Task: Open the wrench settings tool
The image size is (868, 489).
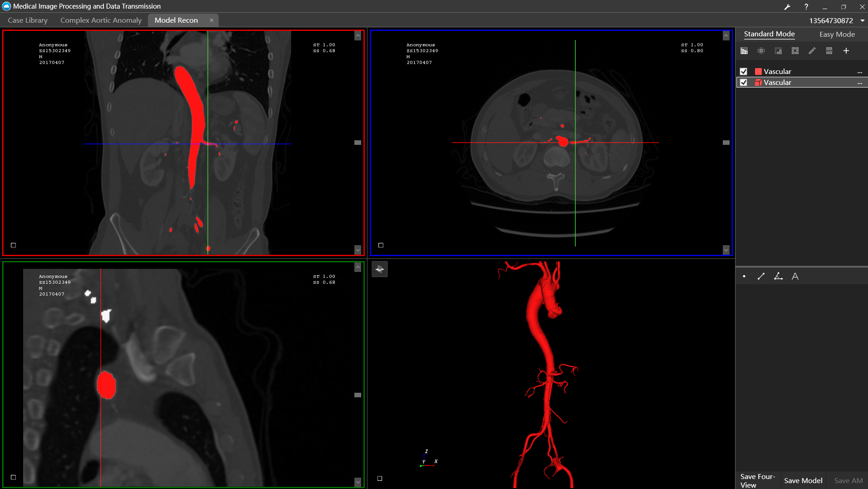Action: tap(787, 7)
